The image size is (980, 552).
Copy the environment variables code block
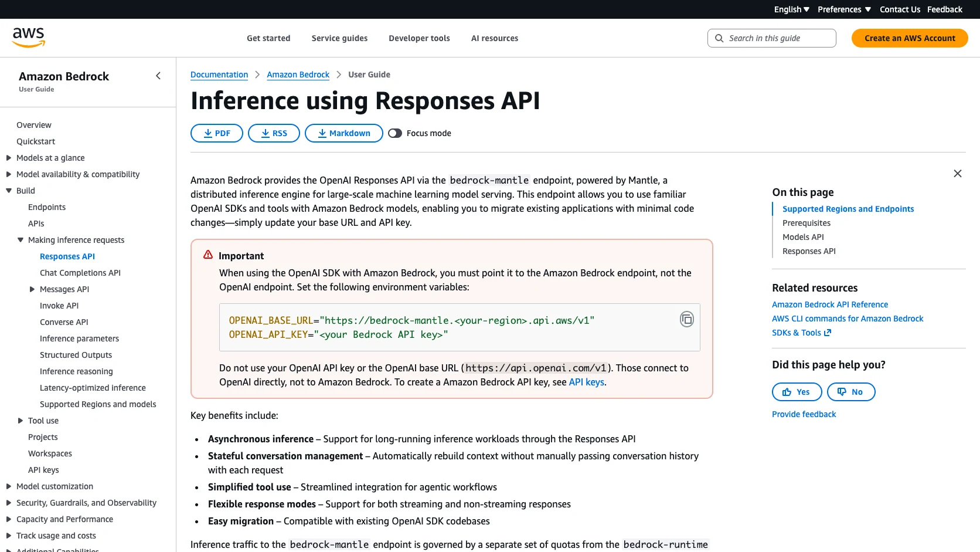686,319
